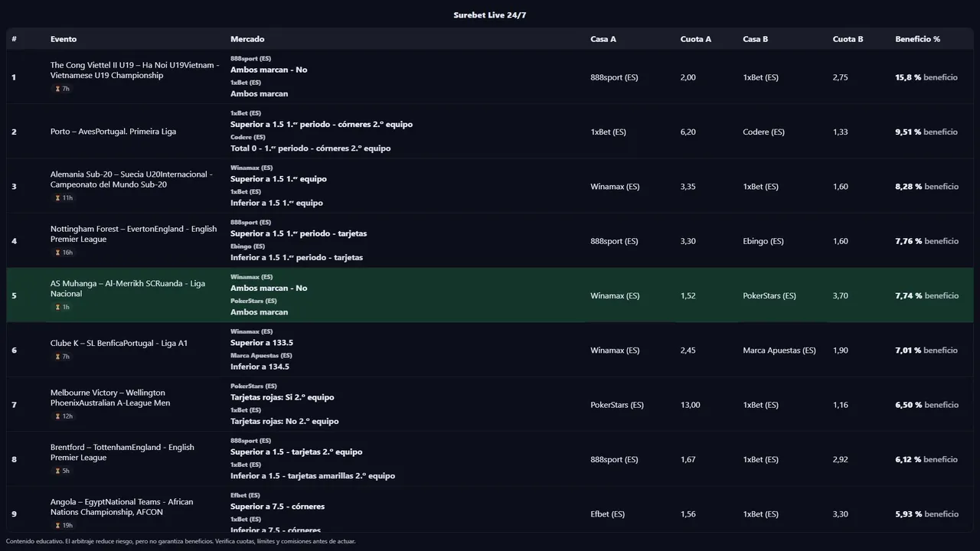This screenshot has height=551, width=980.
Task: Click the Surebet Live 24/7 title
Action: (489, 15)
